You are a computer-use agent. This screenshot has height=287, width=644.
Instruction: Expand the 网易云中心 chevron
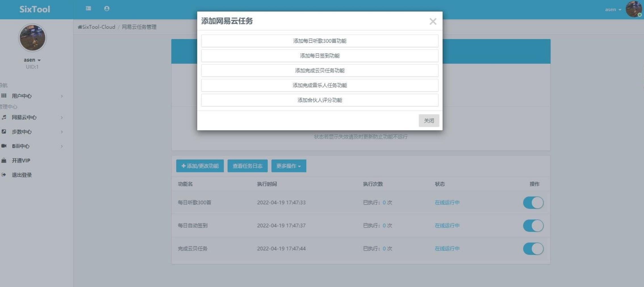(62, 117)
